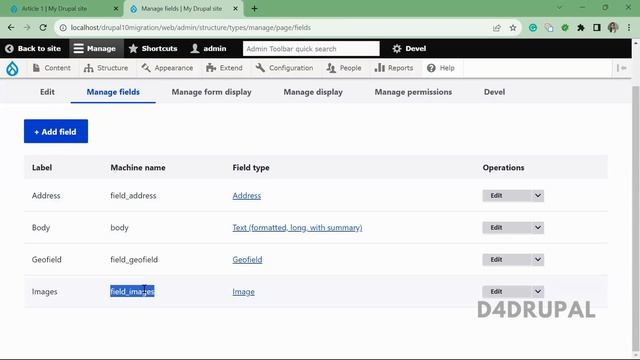Switch to Manage form display tab
Screen dimensions: 640x360
pos(211,92)
